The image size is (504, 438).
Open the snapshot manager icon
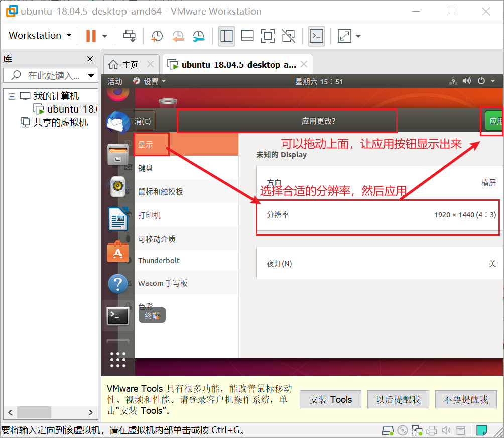pyautogui.click(x=199, y=36)
